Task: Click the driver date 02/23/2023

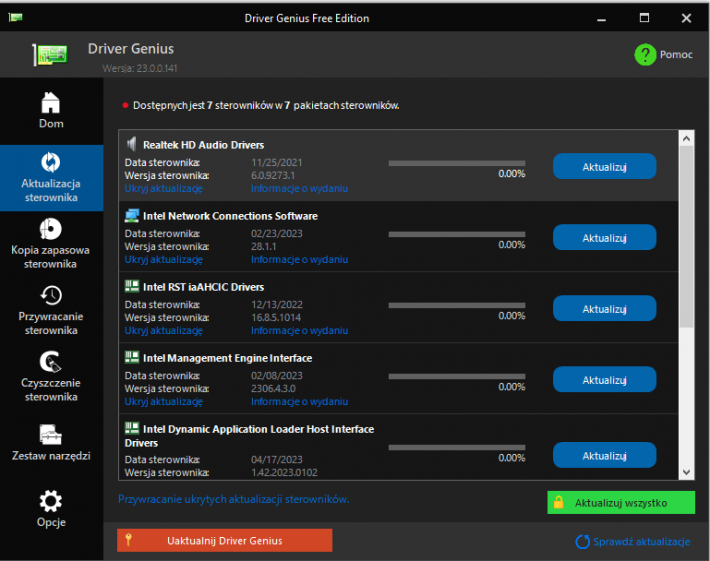Action: 277,234
